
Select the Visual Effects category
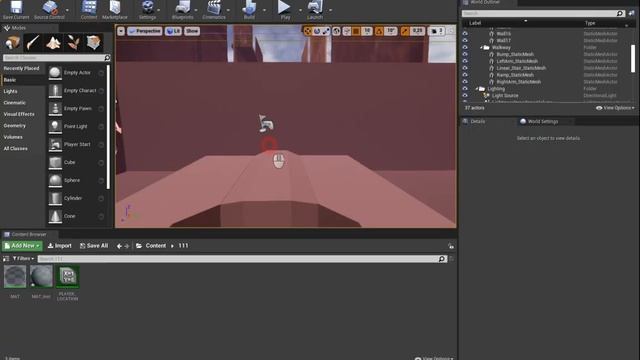(22, 114)
